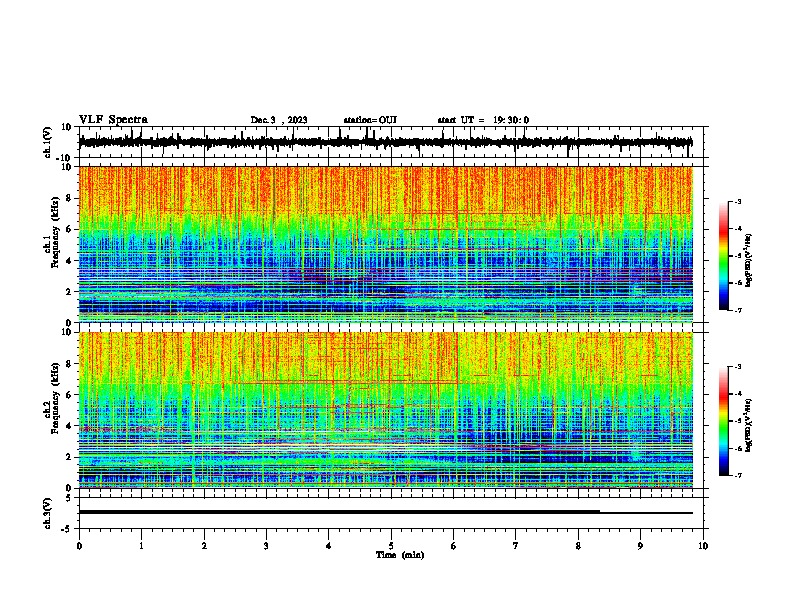Click the ch.1 spectrogram color scale bar
This screenshot has width=792, height=612.
pyautogui.click(x=724, y=256)
